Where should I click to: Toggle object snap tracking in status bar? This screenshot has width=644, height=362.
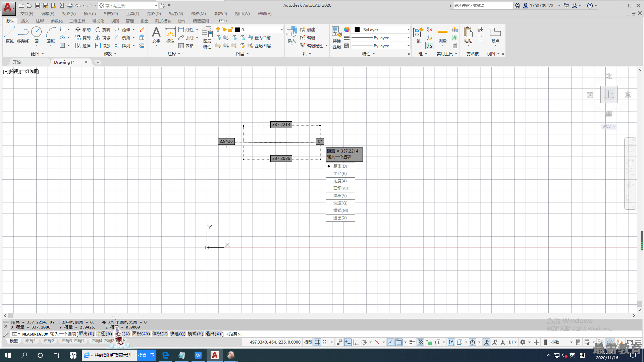coord(391,342)
